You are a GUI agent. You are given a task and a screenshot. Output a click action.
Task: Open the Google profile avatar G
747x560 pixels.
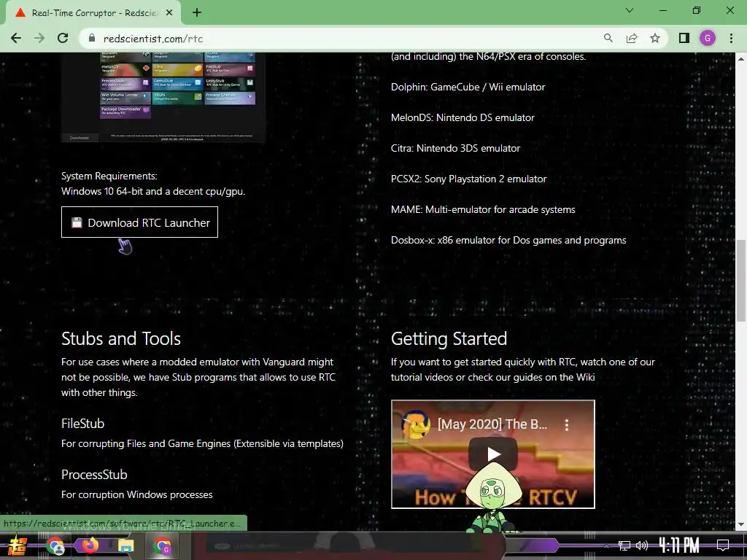pyautogui.click(x=708, y=38)
